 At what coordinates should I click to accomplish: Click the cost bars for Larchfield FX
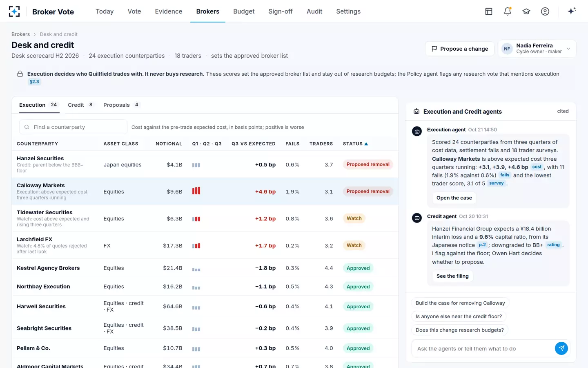196,246
